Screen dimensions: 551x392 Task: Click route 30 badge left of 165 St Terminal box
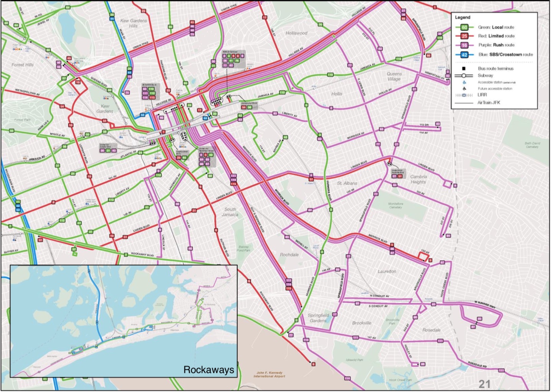(x=213, y=61)
